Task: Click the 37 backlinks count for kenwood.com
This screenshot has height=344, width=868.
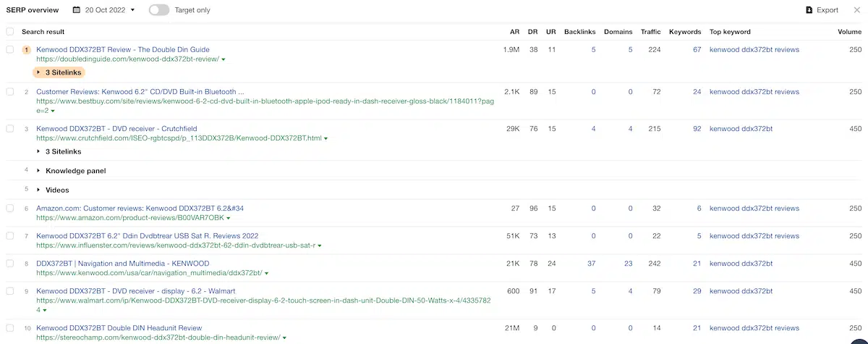Action: [x=591, y=264]
